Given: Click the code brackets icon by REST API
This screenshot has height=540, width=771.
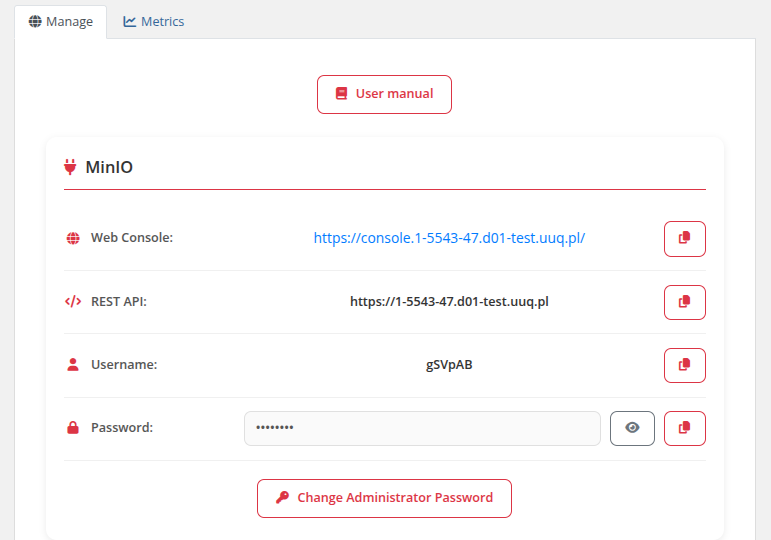Looking at the screenshot, I should click(x=73, y=301).
